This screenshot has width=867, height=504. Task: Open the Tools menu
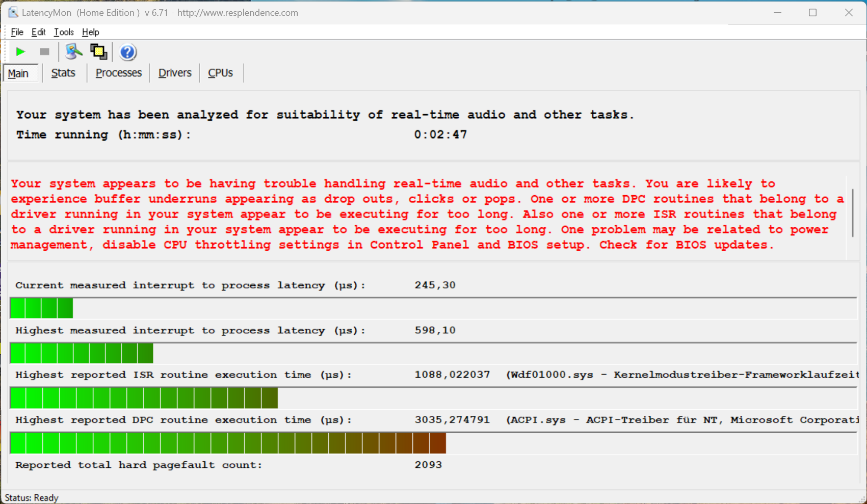coord(64,32)
